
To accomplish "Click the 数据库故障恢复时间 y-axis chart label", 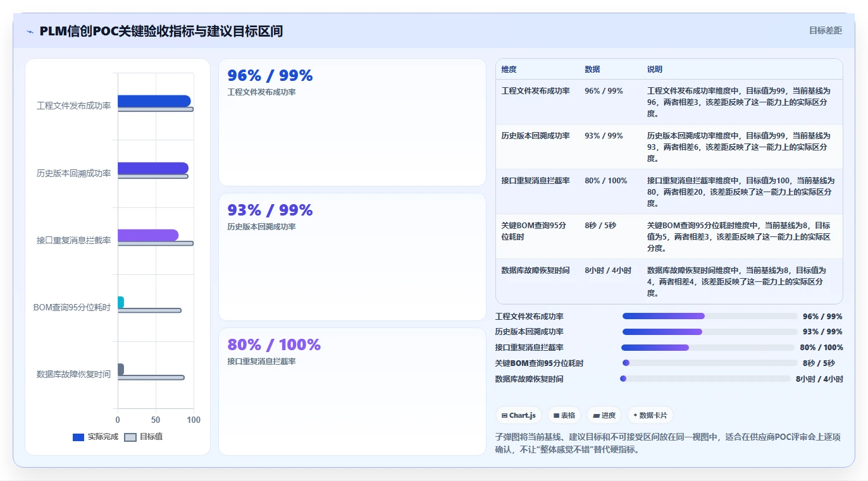I will (74, 374).
